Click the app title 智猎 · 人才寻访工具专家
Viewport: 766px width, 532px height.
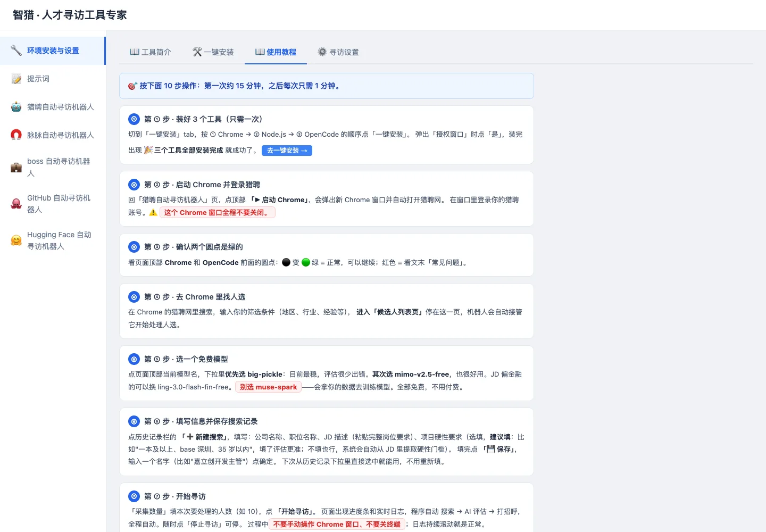(x=70, y=15)
